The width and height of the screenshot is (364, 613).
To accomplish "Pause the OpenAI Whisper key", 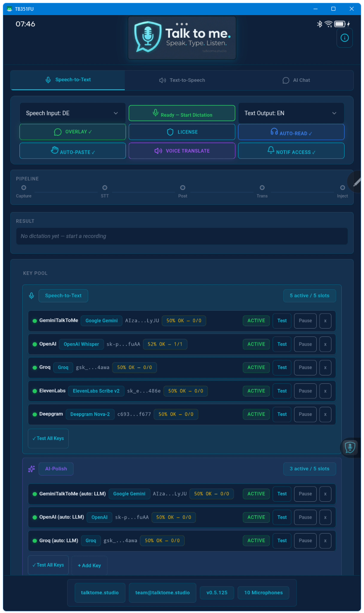I will [305, 344].
